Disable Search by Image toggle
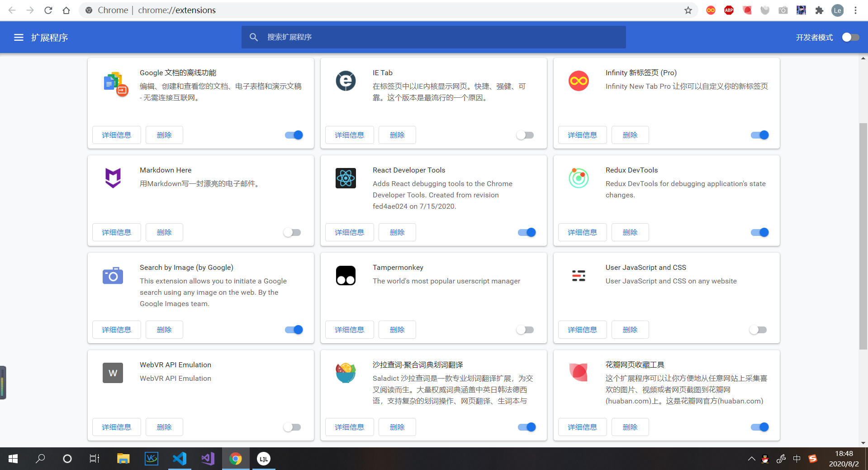 (x=294, y=330)
